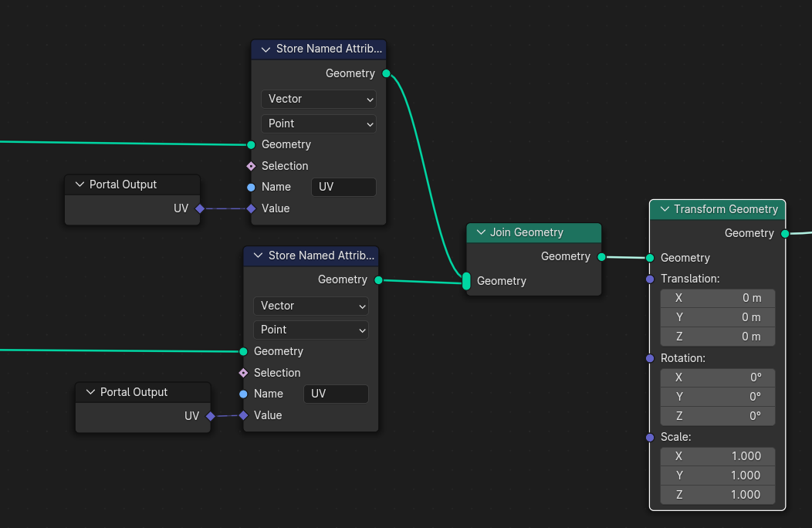Collapse the upper Store Named Attribute node
Screen dimensions: 812x528
click(x=266, y=49)
